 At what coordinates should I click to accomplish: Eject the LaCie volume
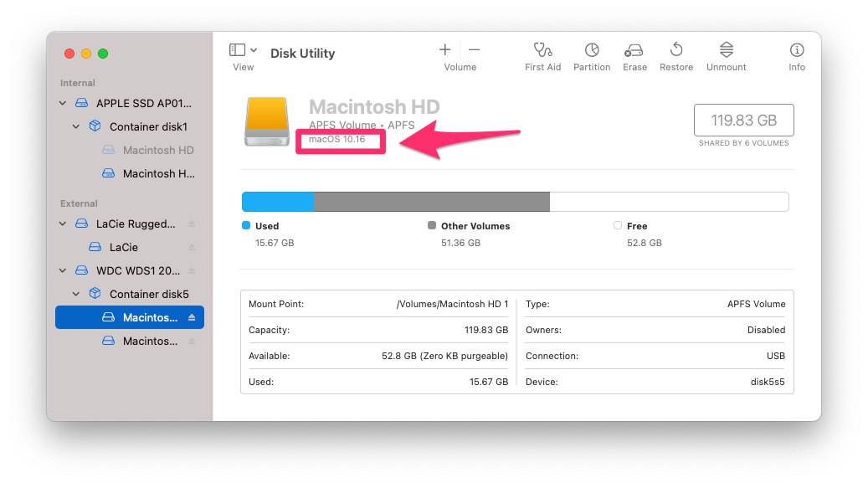coord(192,247)
